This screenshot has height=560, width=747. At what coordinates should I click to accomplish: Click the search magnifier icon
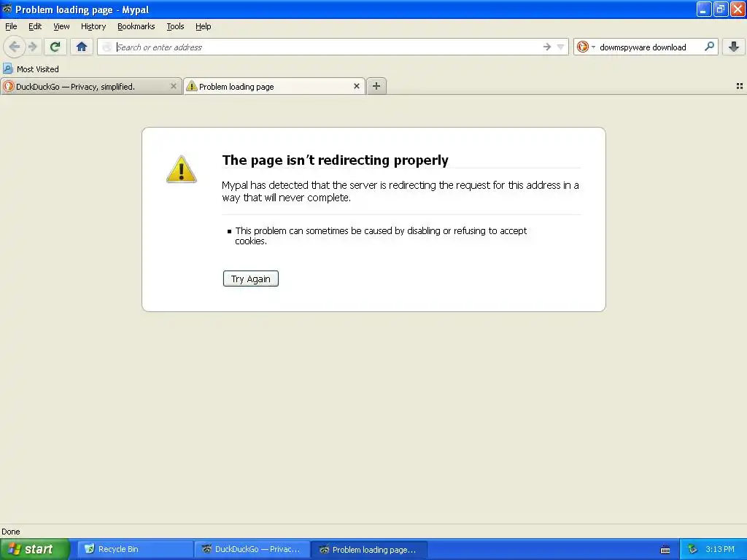point(709,47)
